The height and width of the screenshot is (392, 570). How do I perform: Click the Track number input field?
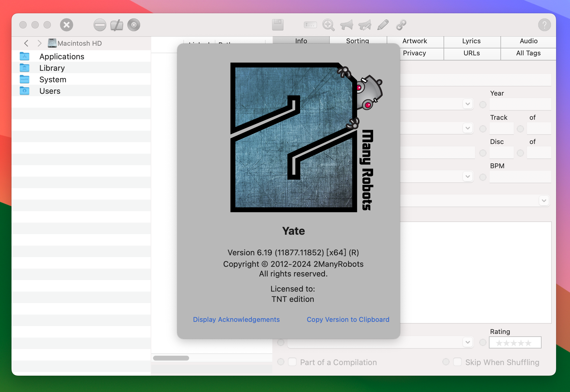click(x=502, y=128)
